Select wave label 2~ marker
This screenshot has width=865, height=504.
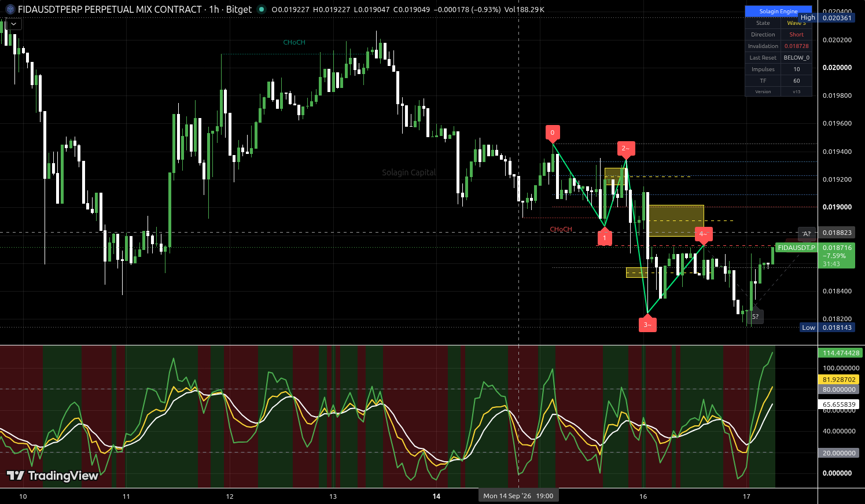pyautogui.click(x=625, y=149)
